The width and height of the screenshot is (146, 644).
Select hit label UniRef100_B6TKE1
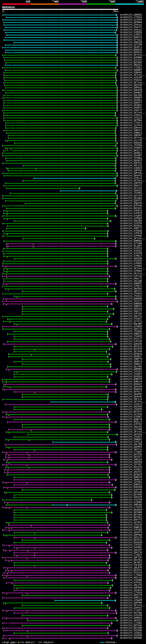click(x=131, y=517)
